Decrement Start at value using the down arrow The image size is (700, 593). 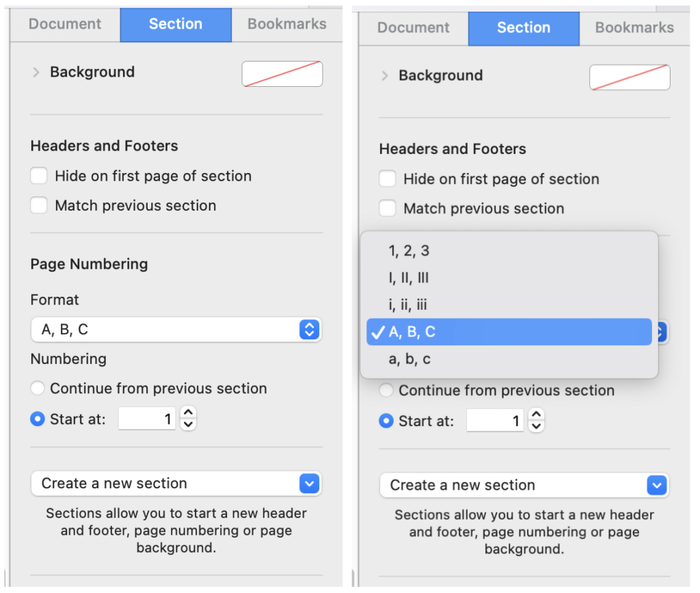[188, 424]
